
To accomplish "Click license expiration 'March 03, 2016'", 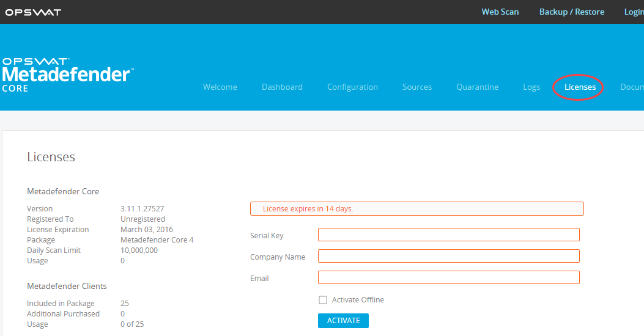I will tap(147, 229).
